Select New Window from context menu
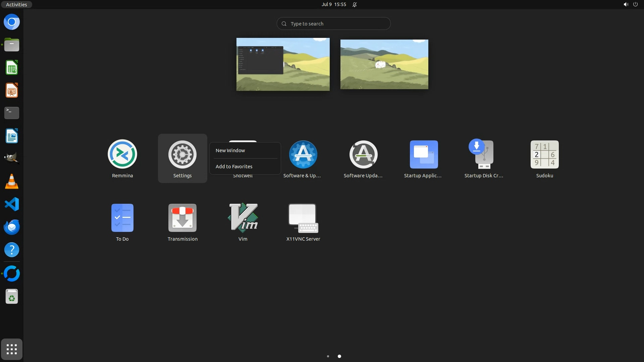The width and height of the screenshot is (644, 362). [230, 150]
